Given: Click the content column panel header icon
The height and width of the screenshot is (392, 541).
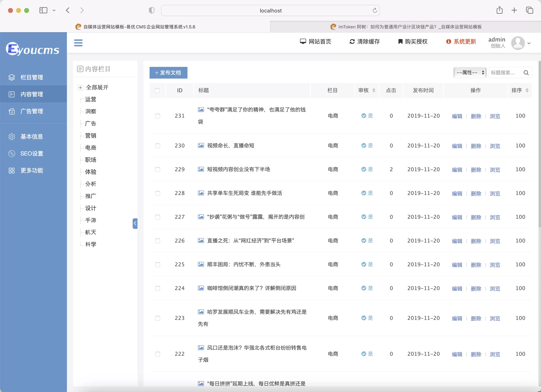Looking at the screenshot, I should (x=80, y=69).
